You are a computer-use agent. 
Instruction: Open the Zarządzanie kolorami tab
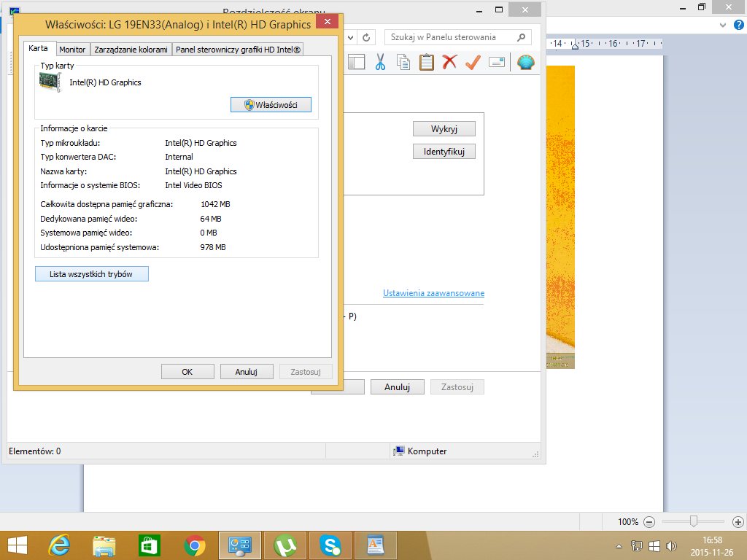click(x=131, y=50)
